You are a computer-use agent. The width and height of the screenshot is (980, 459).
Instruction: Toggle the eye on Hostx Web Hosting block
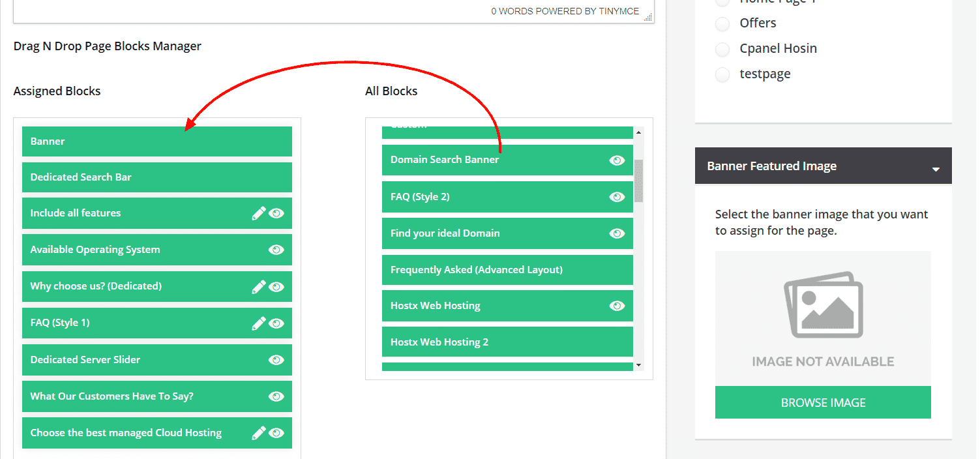[617, 306]
